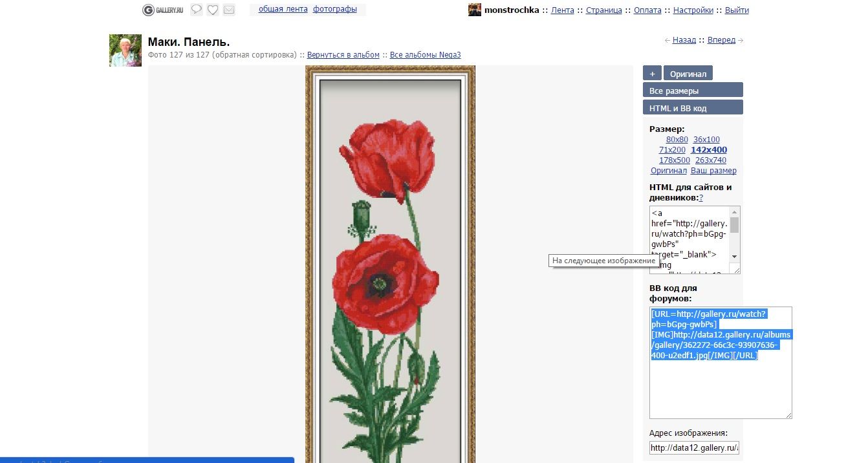The image size is (868, 463).
Task: Follow the Вернуться в альбом link
Action: 343,55
